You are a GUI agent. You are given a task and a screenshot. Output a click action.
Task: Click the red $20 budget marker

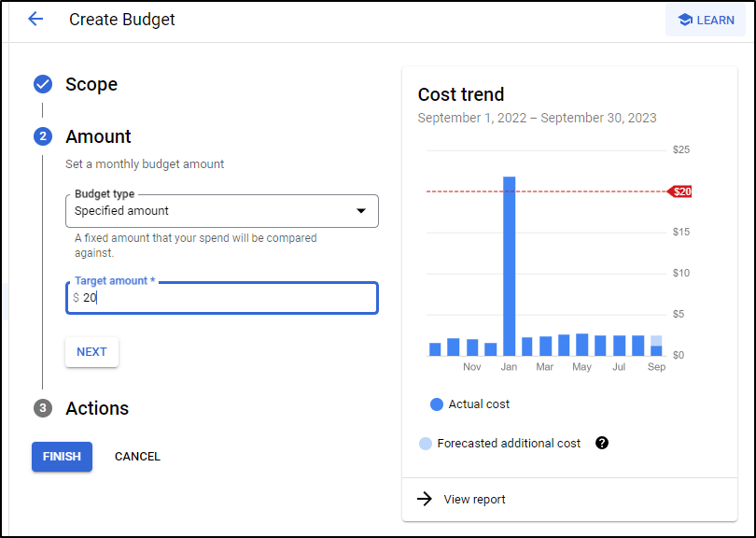[679, 191]
